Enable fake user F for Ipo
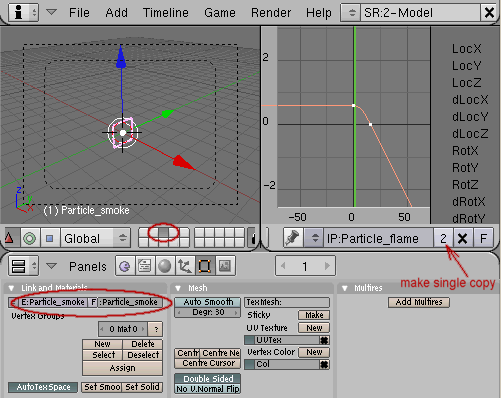The image size is (501, 398). (x=483, y=238)
